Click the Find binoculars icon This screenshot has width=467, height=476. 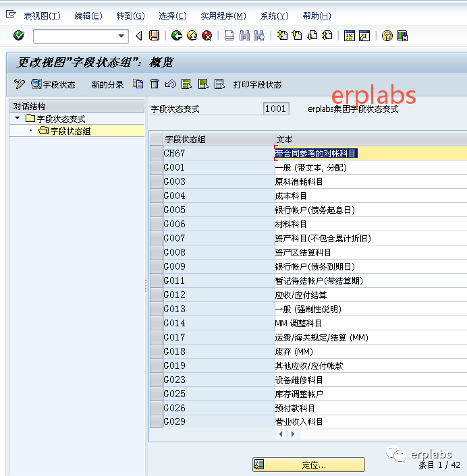click(244, 36)
